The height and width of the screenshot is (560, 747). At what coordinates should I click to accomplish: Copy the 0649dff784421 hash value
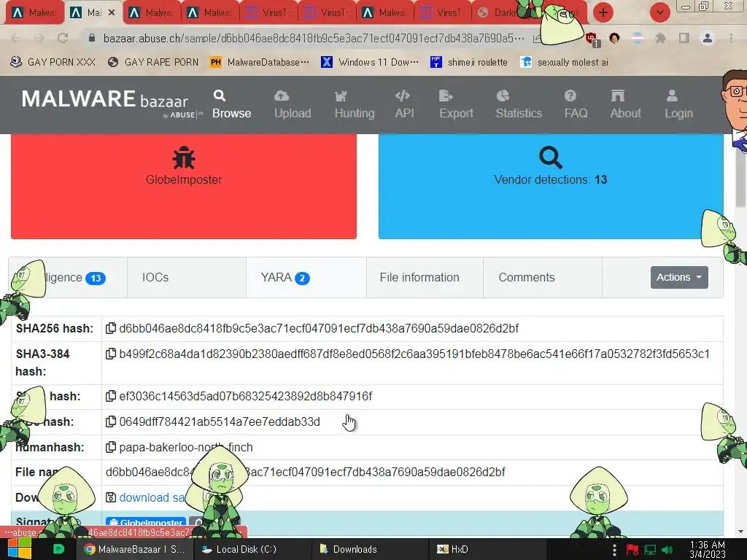pos(111,422)
